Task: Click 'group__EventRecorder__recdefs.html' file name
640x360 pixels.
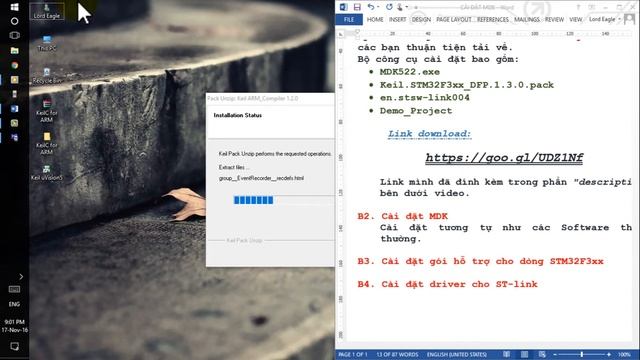Action: (261, 178)
